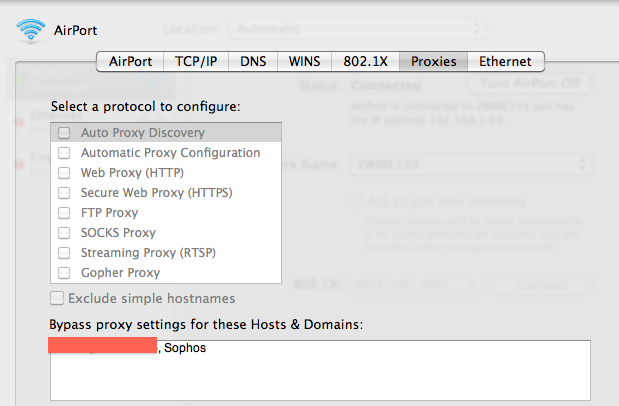Viewport: 619px width, 406px height.
Task: Check Automatic Proxy Configuration
Action: 64,153
